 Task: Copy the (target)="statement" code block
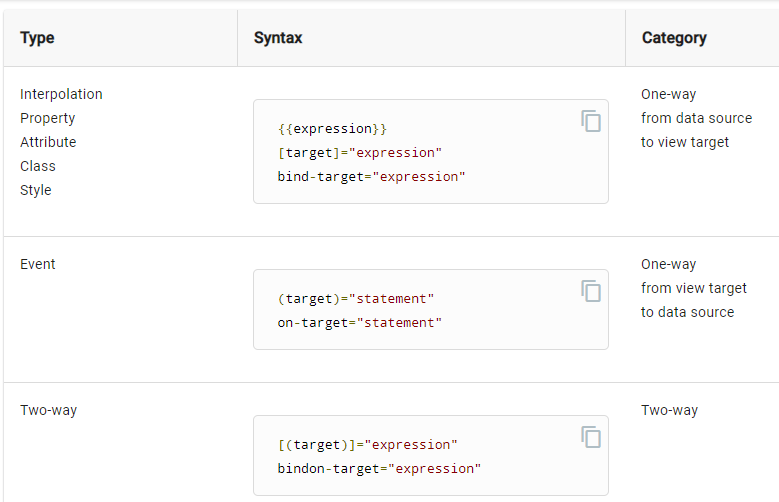tap(591, 291)
